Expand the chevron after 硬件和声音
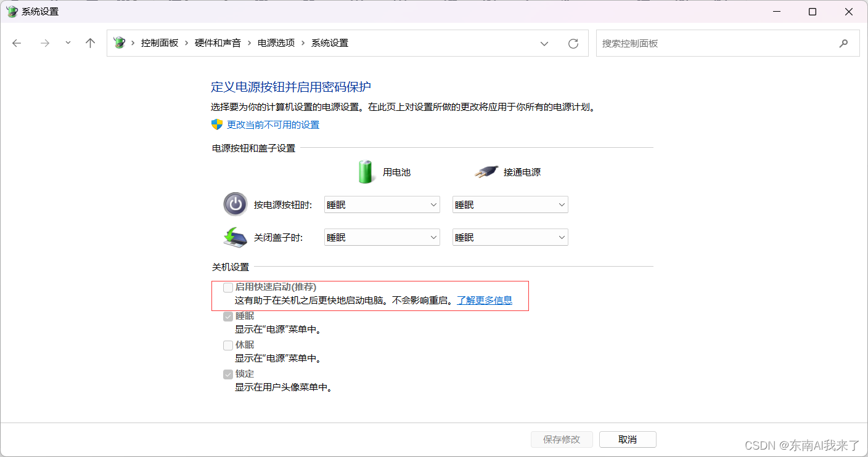The width and height of the screenshot is (868, 457). tap(249, 43)
